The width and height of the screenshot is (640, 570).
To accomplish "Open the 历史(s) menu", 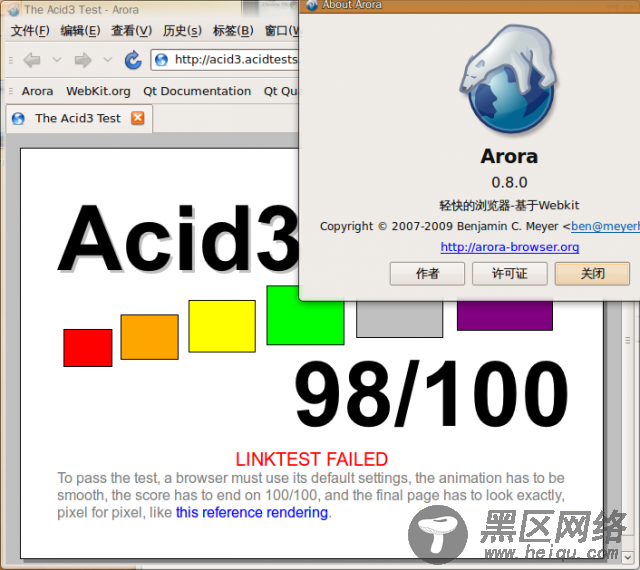I will click(x=182, y=31).
